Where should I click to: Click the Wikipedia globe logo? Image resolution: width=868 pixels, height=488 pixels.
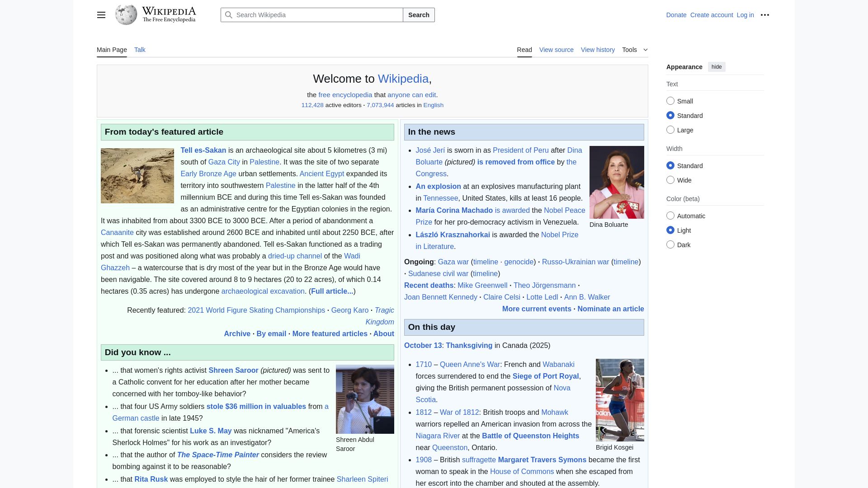[126, 15]
